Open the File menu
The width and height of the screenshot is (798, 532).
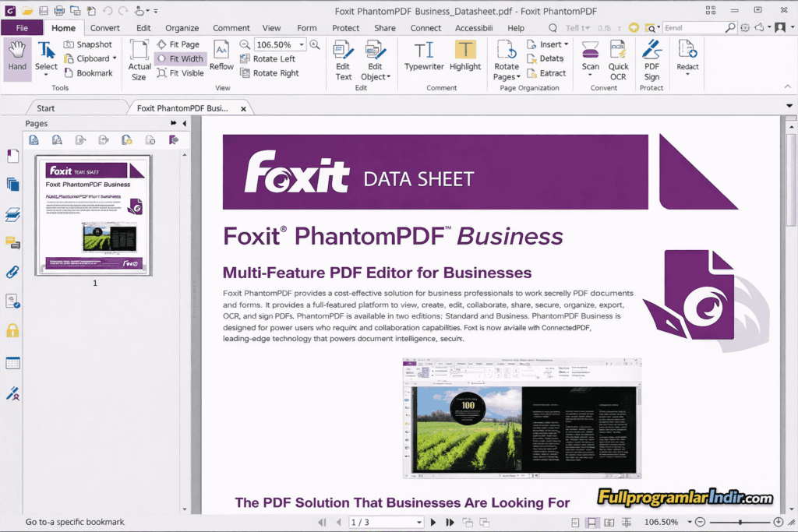coord(23,27)
